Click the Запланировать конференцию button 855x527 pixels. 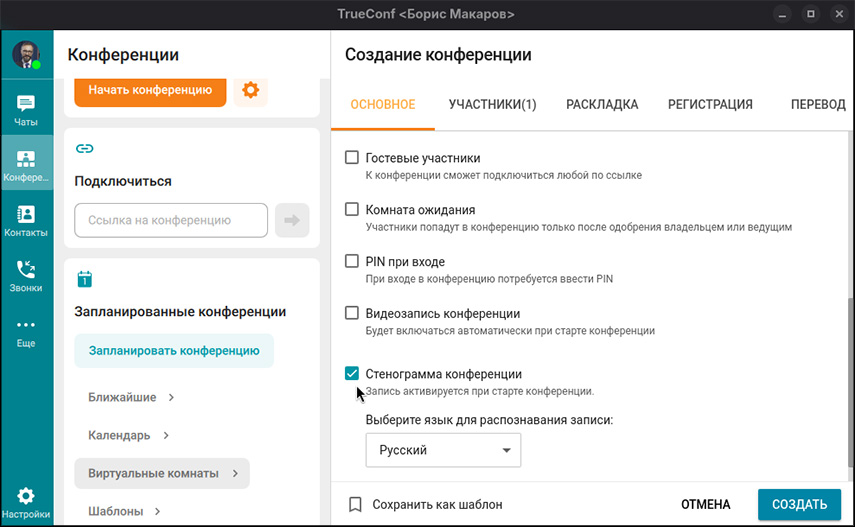(174, 351)
